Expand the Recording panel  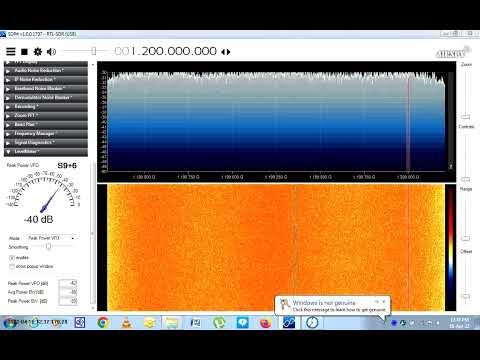point(46,107)
